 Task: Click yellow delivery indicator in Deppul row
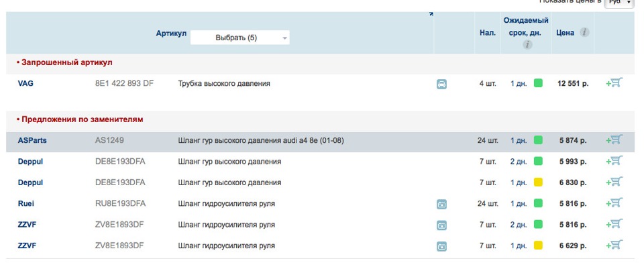(x=538, y=182)
